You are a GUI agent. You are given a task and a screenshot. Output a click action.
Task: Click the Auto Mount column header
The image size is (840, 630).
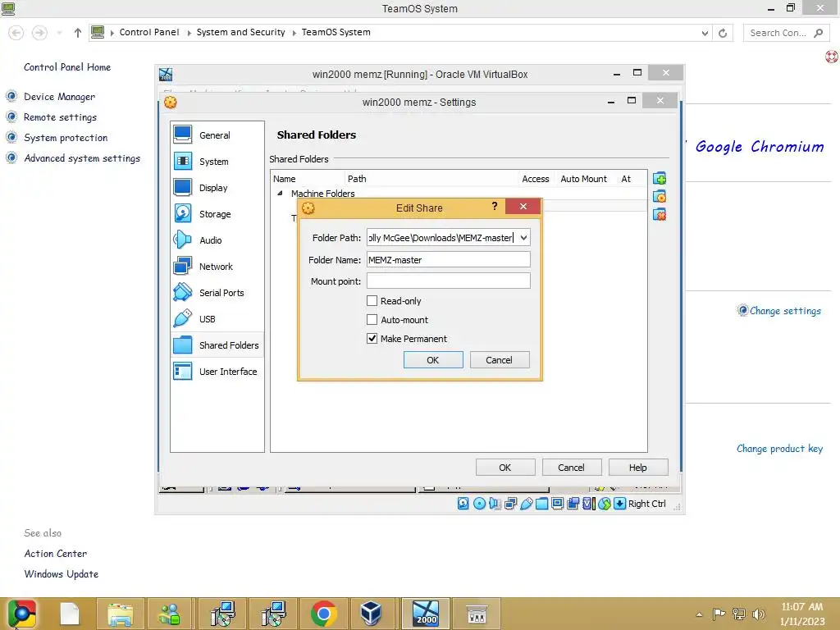(584, 178)
